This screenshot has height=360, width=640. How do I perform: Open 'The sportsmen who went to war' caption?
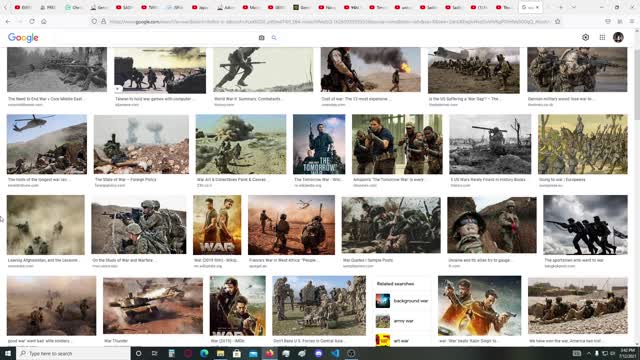click(574, 260)
